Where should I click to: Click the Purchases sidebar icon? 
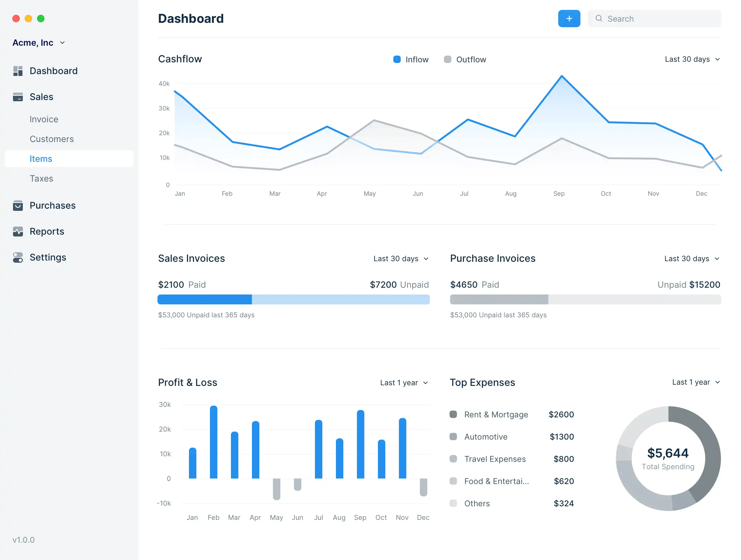click(18, 205)
